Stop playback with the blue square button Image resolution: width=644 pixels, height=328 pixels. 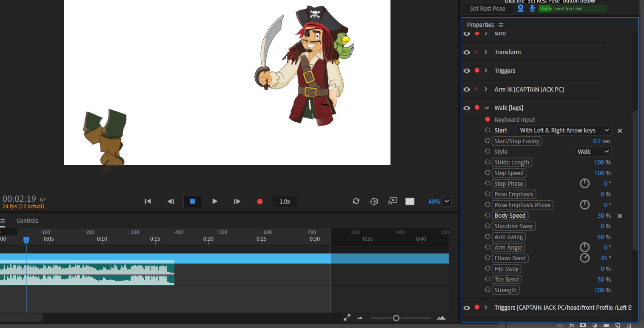(x=192, y=201)
